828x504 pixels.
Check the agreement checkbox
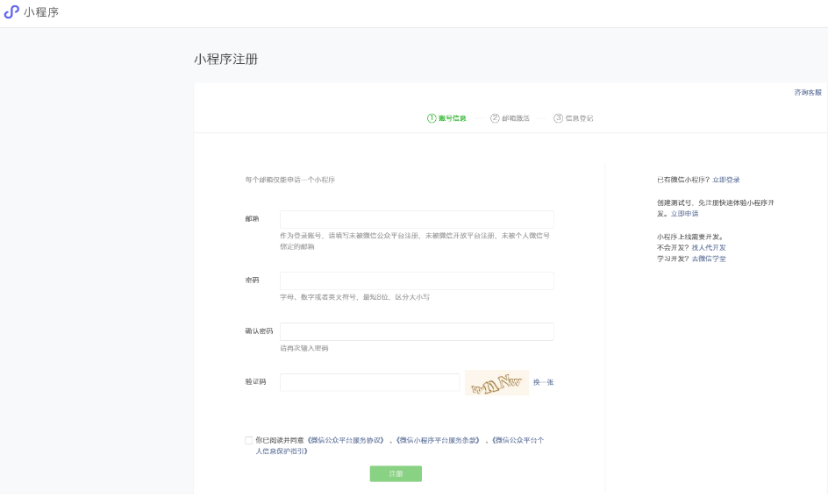point(249,440)
